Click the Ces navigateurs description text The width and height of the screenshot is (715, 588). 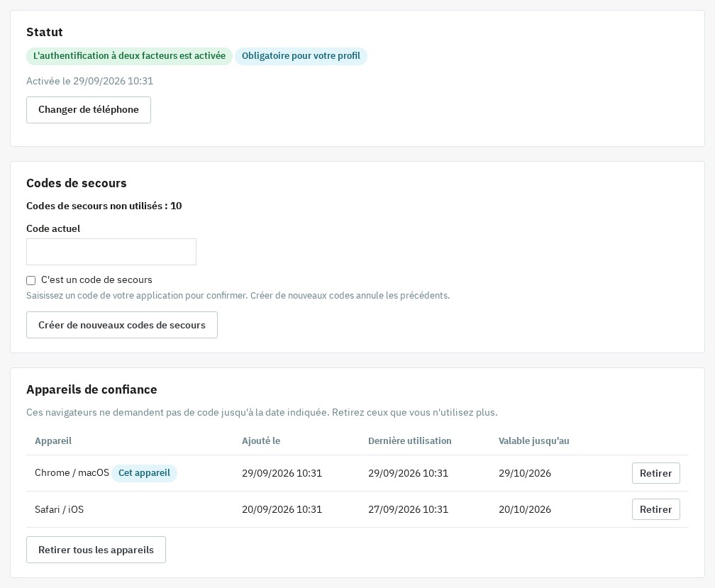pos(262,413)
